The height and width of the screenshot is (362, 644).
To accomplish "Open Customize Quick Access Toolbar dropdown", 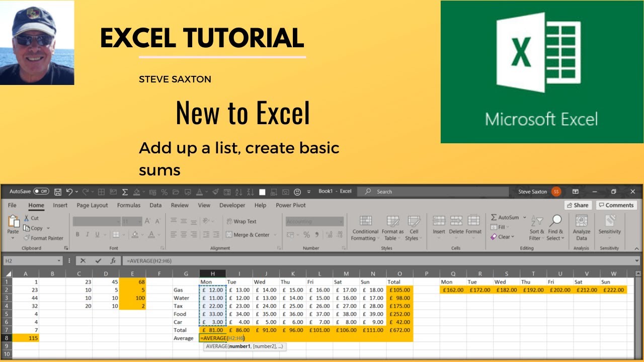I will [309, 192].
